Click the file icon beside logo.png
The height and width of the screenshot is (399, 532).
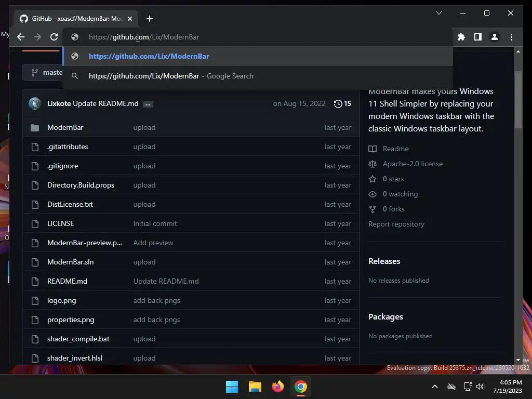(x=35, y=301)
